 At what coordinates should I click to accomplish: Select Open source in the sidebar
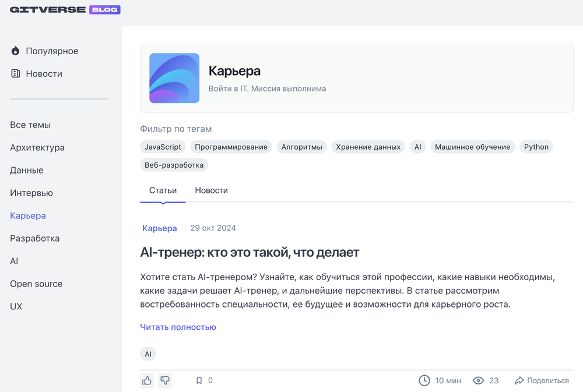click(36, 284)
